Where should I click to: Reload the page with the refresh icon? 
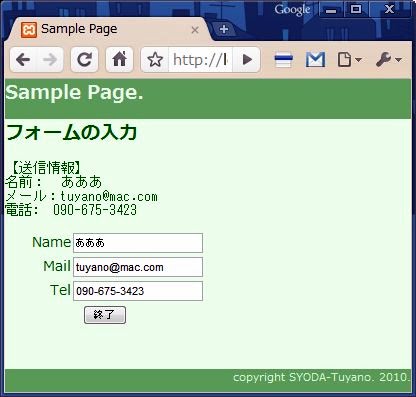(85, 60)
